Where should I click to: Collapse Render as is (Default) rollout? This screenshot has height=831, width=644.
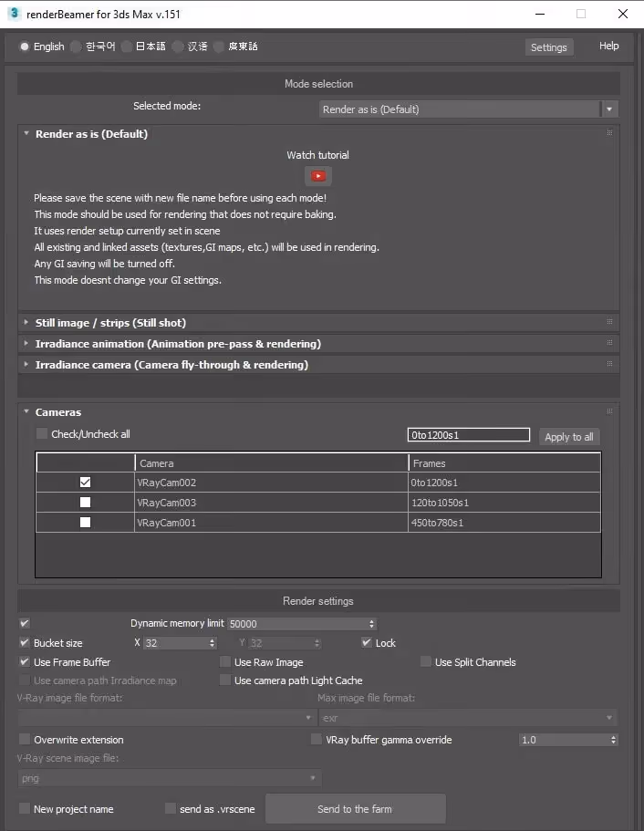click(26, 133)
